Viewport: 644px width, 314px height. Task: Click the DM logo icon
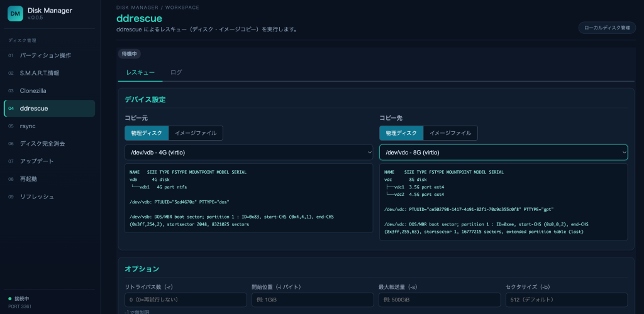click(x=15, y=14)
